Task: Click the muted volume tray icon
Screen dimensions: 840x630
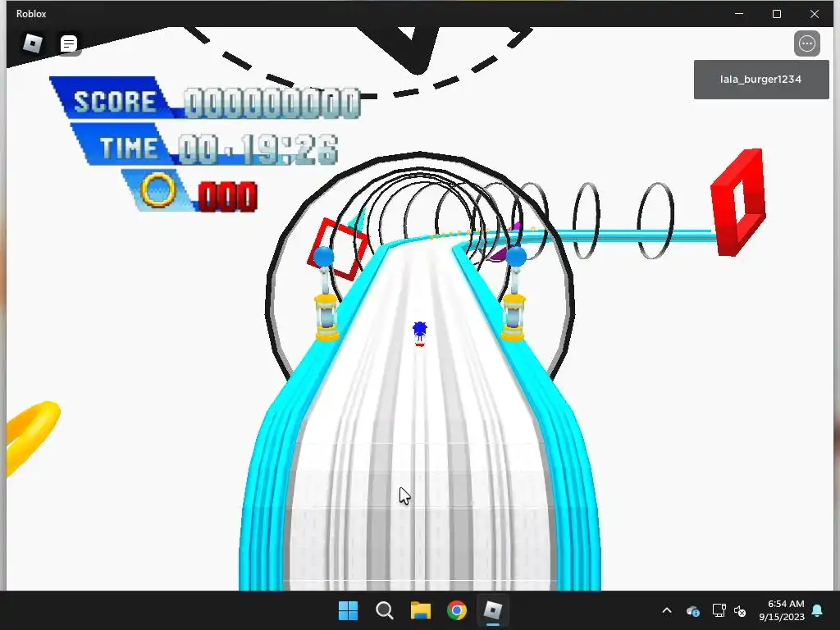Action: [x=740, y=610]
